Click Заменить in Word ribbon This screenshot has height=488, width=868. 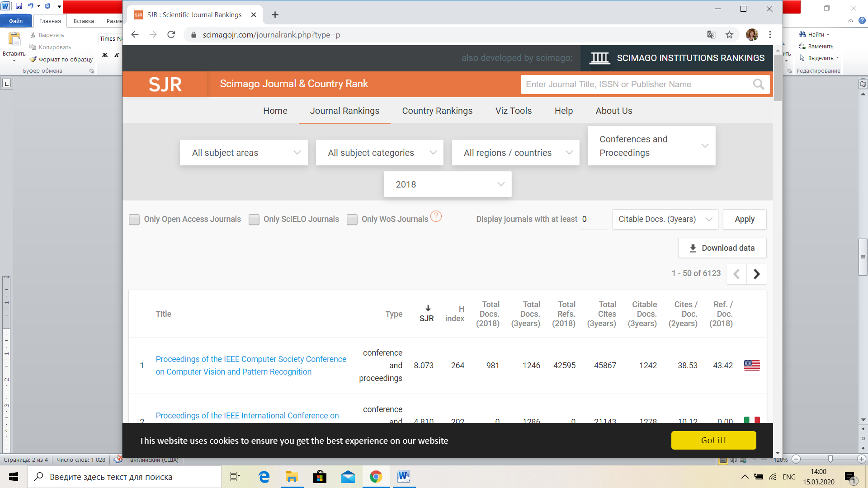point(816,47)
